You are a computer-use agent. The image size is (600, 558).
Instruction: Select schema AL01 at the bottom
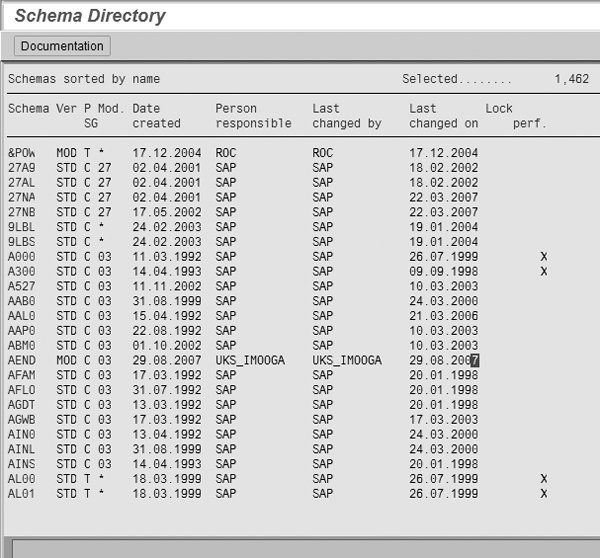click(22, 493)
